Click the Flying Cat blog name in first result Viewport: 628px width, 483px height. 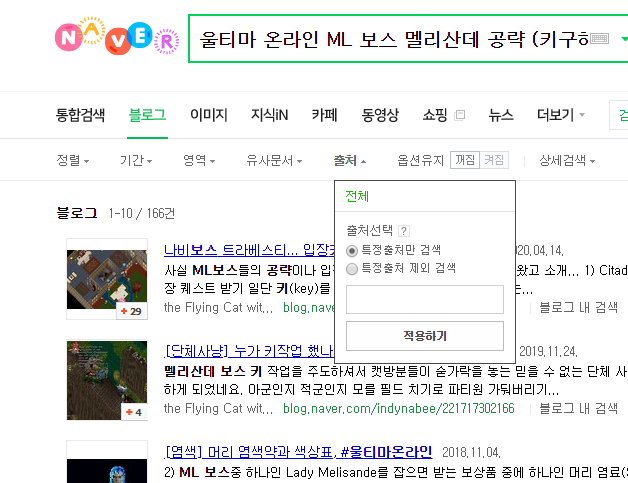[218, 308]
